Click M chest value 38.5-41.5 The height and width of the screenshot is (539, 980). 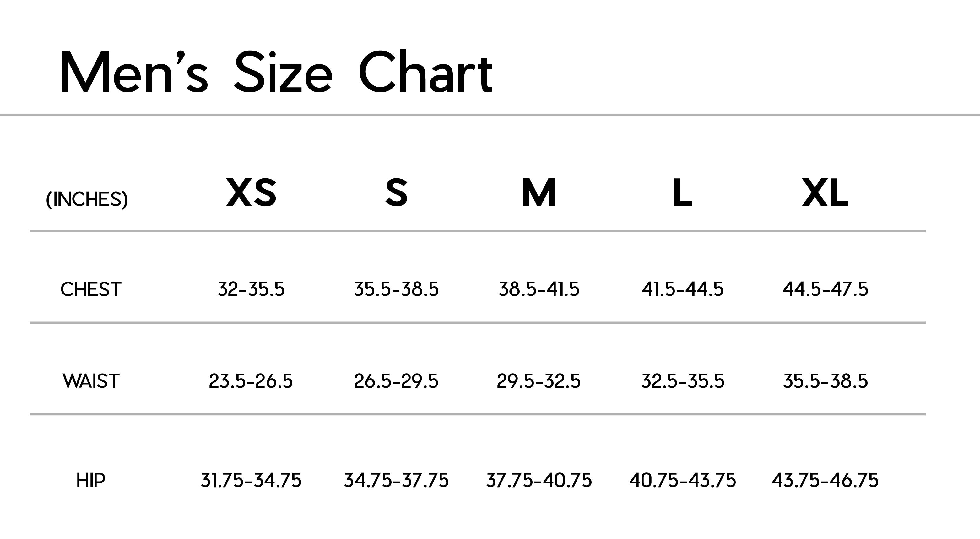tap(539, 289)
